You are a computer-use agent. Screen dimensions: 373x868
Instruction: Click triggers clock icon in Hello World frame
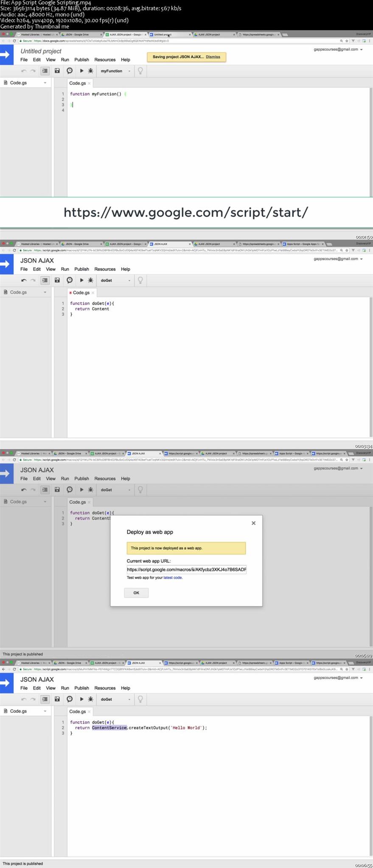(x=70, y=699)
